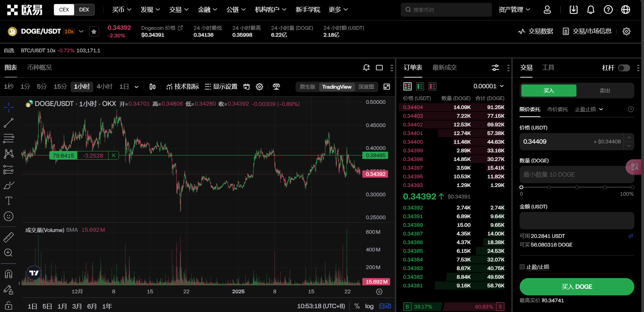Add DOGE/USDT to favorites with star

click(94, 32)
